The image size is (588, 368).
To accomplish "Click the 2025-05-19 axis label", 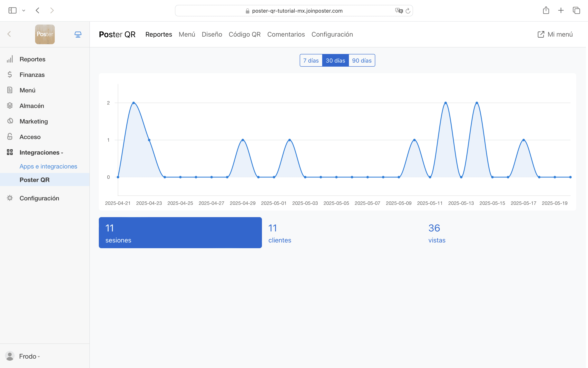I will 555,203.
